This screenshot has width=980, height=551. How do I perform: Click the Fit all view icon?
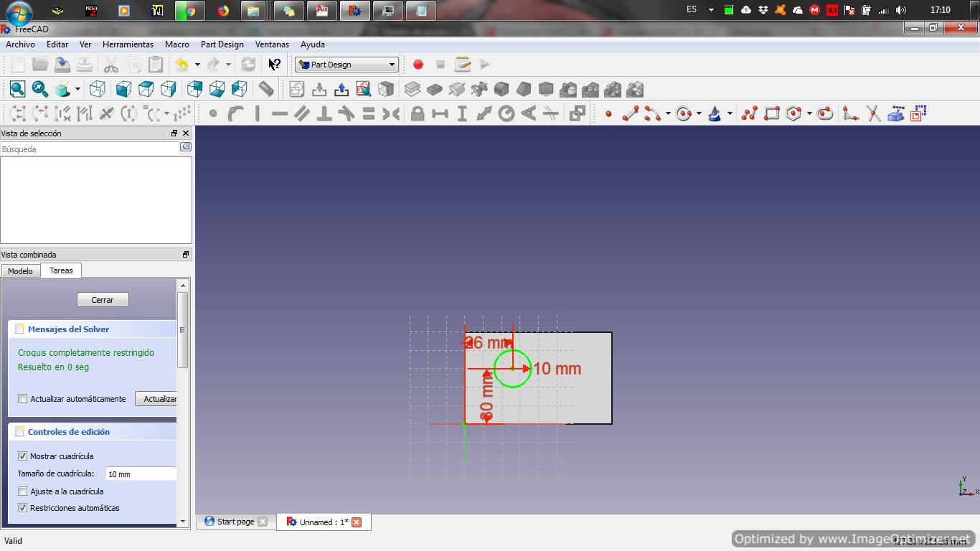coord(18,89)
